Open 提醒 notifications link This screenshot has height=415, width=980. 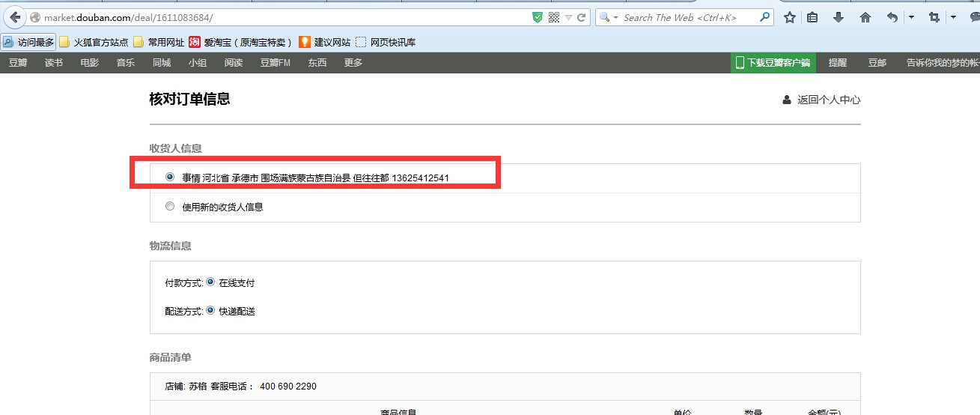pos(838,63)
